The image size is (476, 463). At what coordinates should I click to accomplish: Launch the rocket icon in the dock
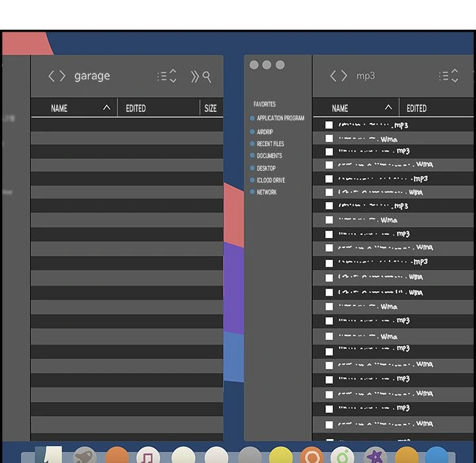[x=85, y=456]
